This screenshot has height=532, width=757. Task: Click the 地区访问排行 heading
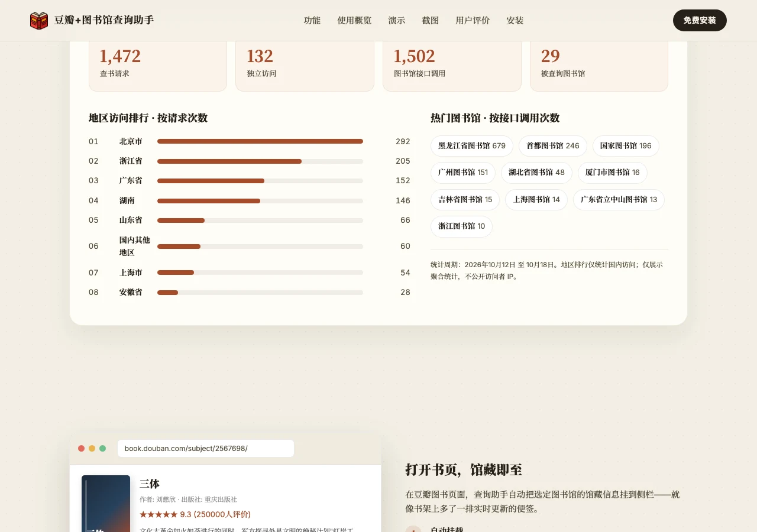pyautogui.click(x=148, y=118)
